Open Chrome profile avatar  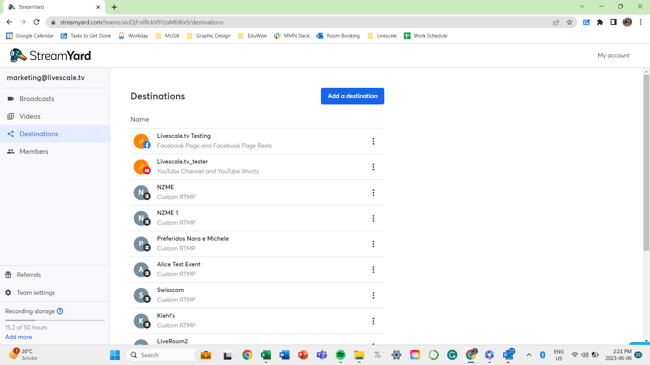[x=627, y=22]
